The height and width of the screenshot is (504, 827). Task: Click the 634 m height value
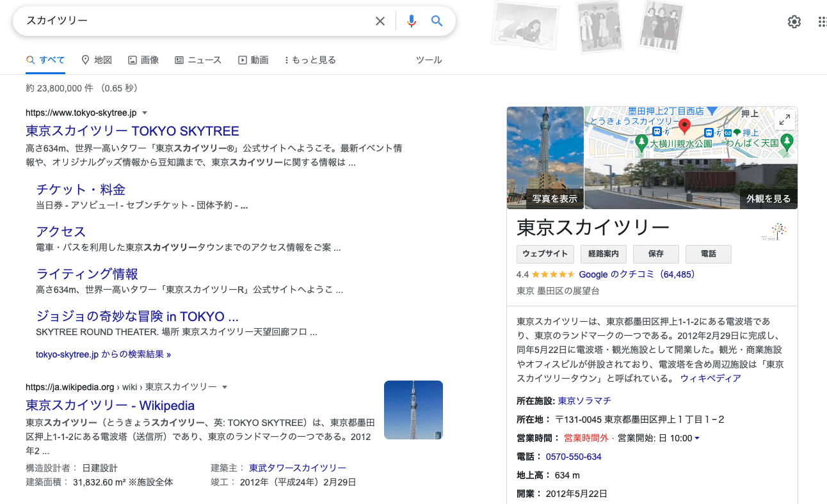click(x=567, y=475)
